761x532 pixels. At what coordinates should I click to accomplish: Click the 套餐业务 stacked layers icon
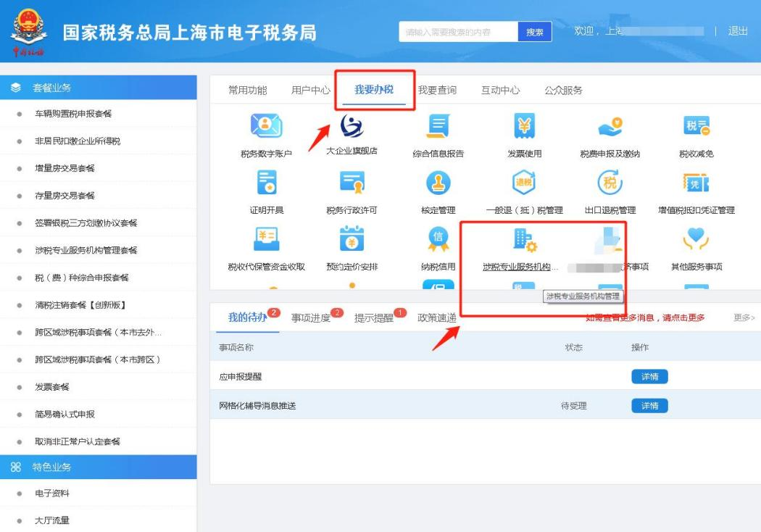click(16, 88)
